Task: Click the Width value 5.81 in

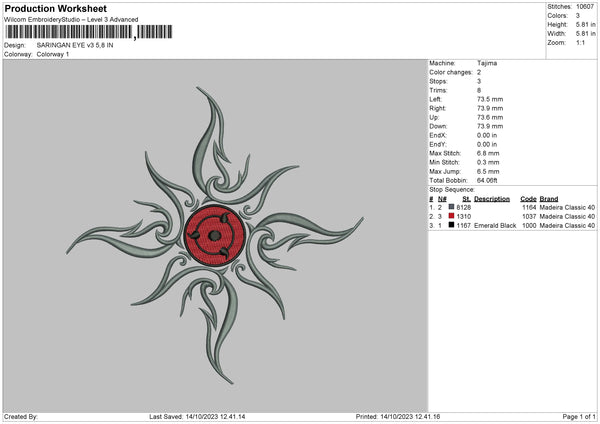Action: 585,34
